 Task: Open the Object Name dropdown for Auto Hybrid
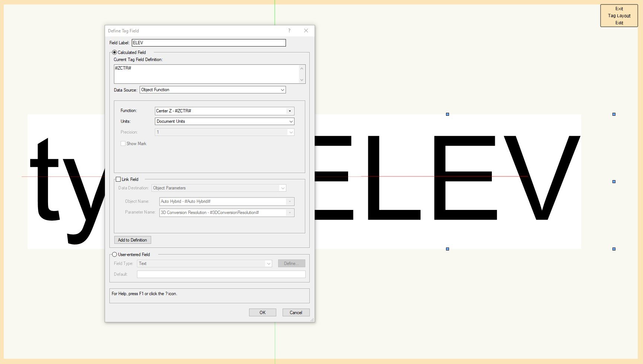[290, 201]
